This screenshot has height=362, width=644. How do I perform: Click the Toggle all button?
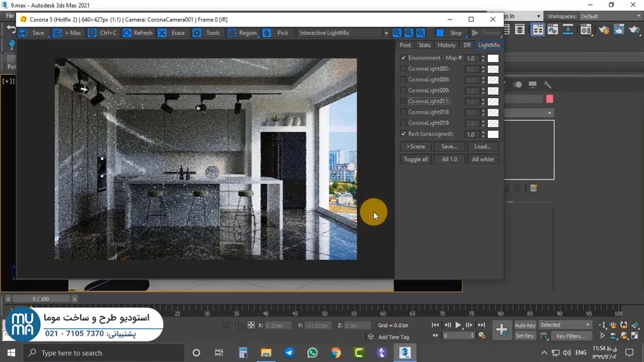tap(416, 159)
